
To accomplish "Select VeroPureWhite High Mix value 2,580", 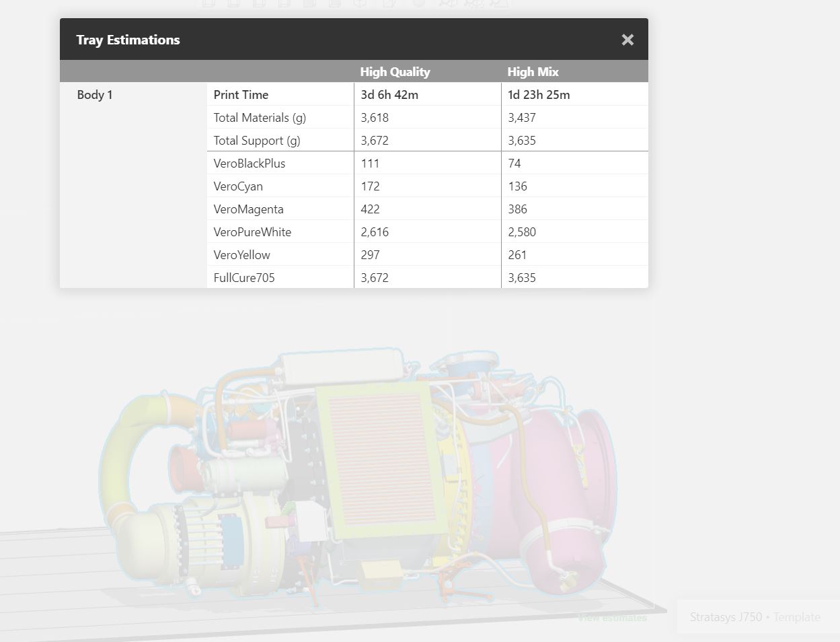I will pyautogui.click(x=522, y=232).
